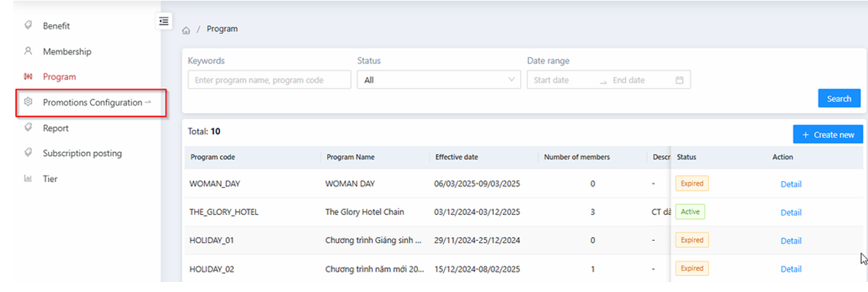This screenshot has height=292, width=868.
Task: Open the Report menu item
Action: [x=56, y=128]
